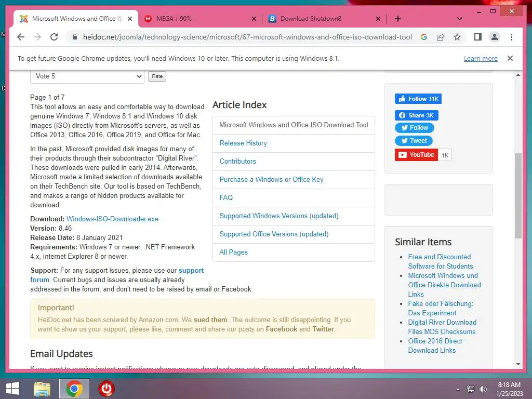Viewport: 532px width, 399px height.
Task: Maximize the Chrome window
Action: (x=493, y=11)
